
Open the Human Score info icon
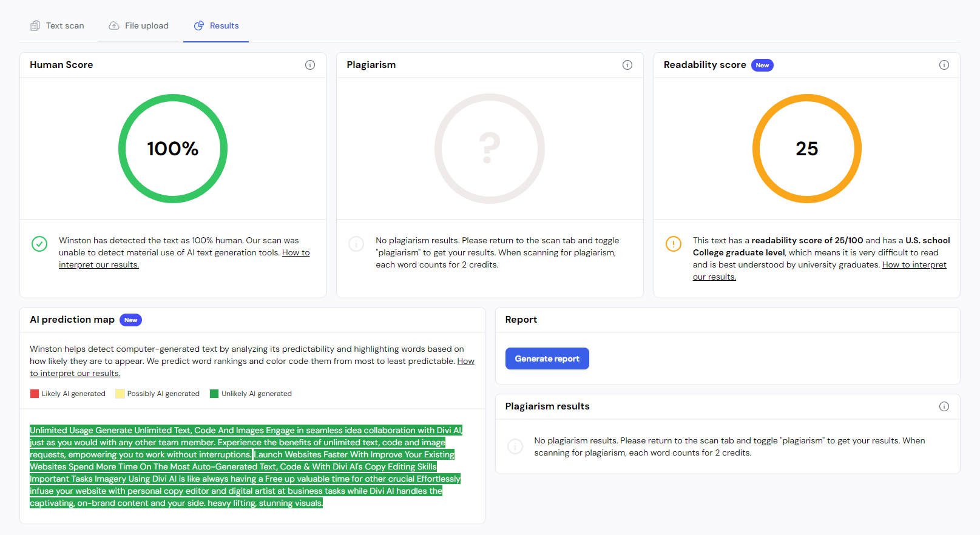point(310,65)
